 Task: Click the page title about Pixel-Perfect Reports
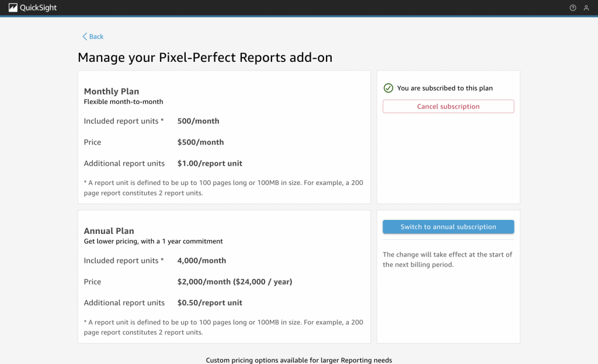205,57
